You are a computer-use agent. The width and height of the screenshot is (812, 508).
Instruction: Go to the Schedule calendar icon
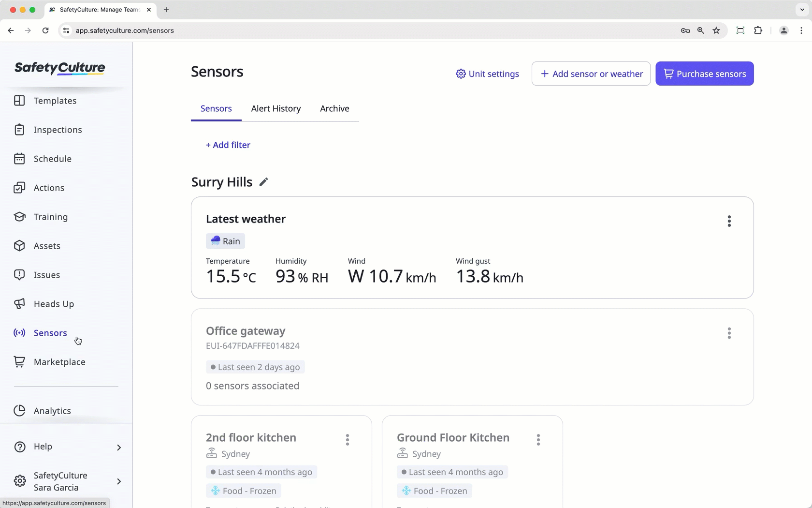click(x=19, y=159)
